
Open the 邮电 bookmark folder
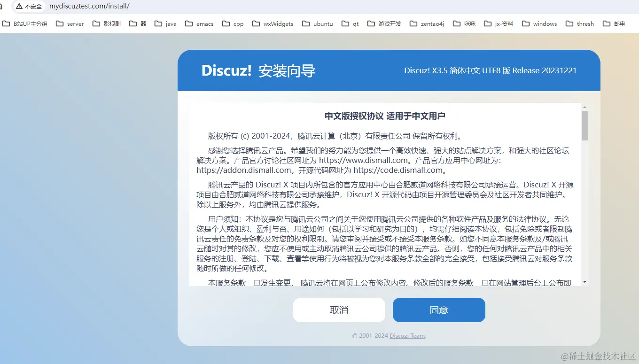point(614,23)
